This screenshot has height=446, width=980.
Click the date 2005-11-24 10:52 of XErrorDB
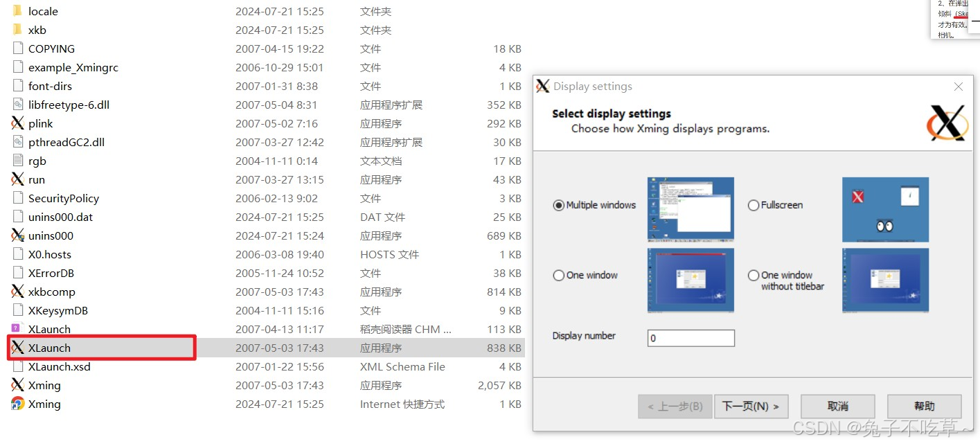click(280, 273)
